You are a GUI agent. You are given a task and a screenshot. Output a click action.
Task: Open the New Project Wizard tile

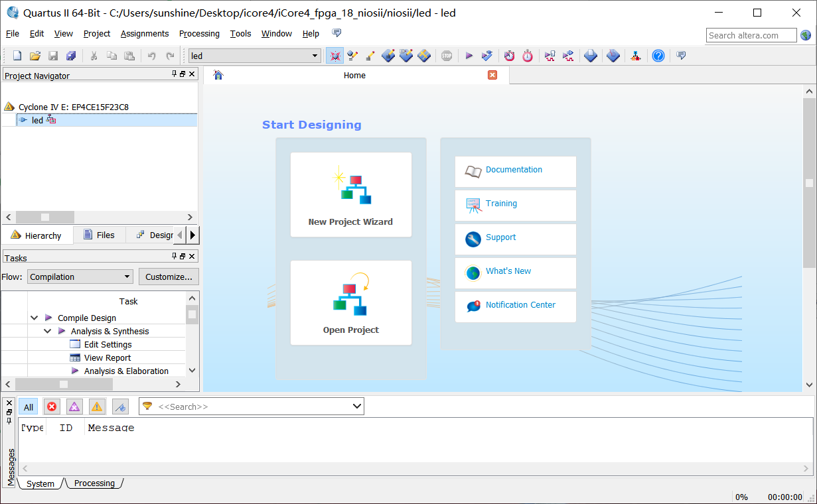[x=350, y=194]
